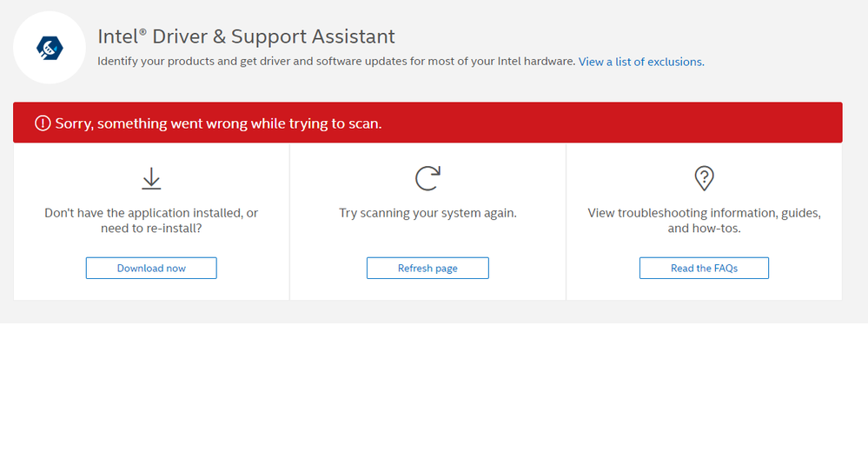The height and width of the screenshot is (472, 868).
Task: Open Read the FAQs button
Action: point(704,268)
